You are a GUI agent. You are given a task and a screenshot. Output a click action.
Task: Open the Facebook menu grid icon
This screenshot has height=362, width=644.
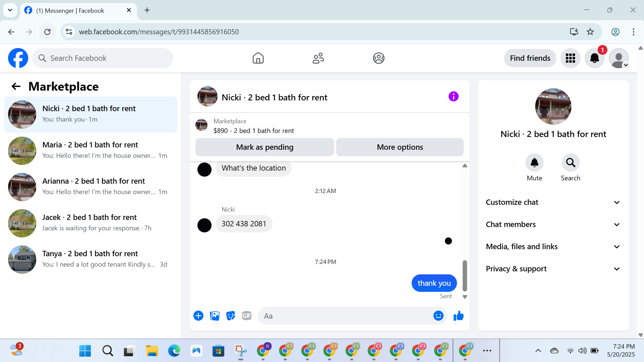(x=570, y=58)
